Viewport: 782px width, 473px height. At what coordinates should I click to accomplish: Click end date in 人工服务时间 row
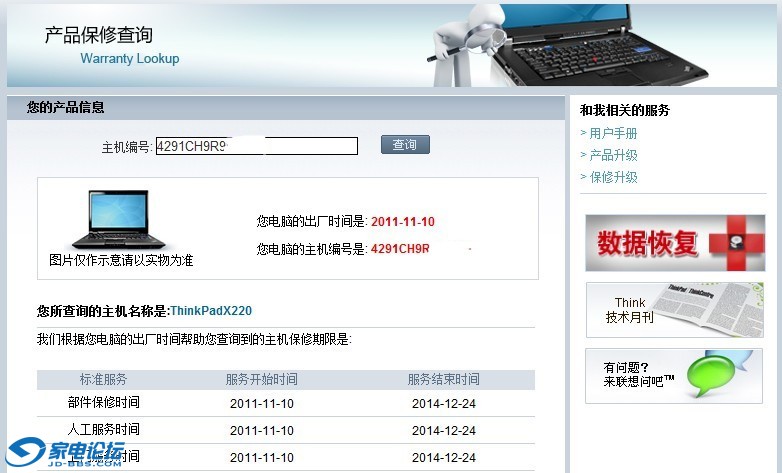[x=444, y=431]
